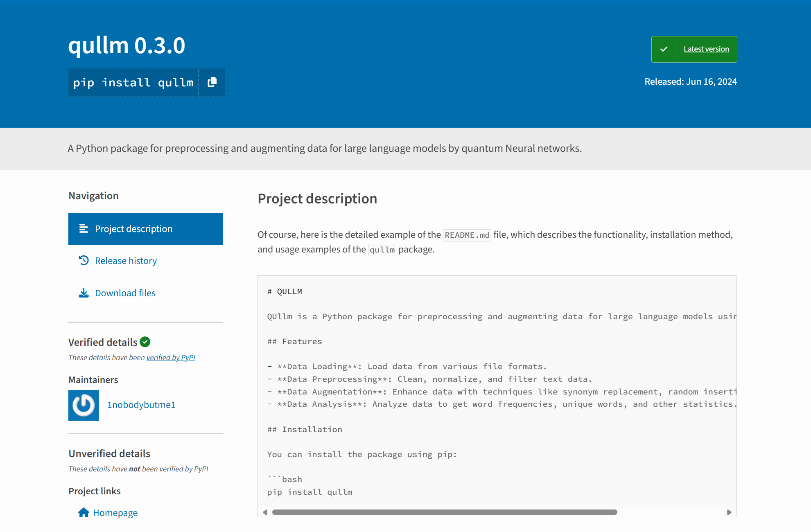811x532 pixels.
Task: Click the Maintainers heading
Action: pos(93,380)
